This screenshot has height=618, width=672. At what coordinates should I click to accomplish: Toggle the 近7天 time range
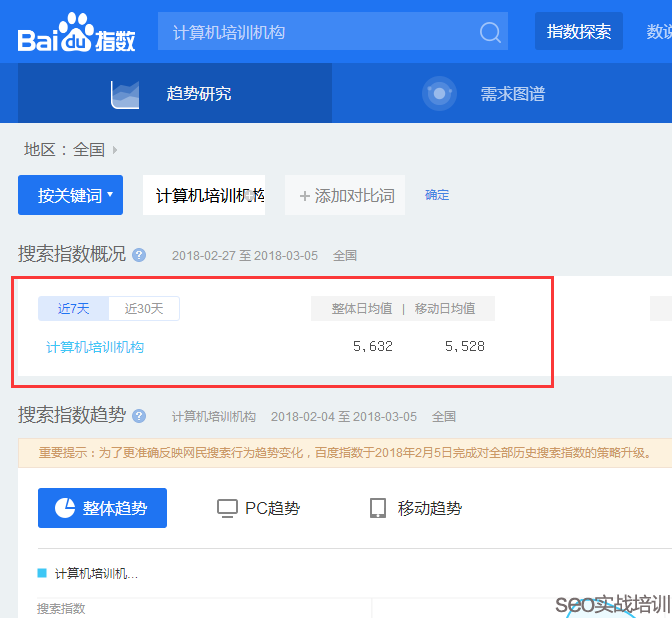[x=73, y=308]
